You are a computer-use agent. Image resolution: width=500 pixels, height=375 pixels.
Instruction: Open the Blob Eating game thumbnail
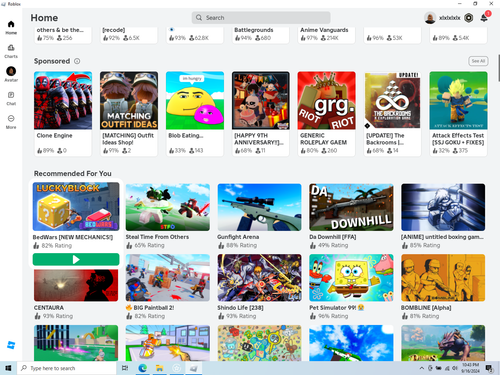pos(195,100)
